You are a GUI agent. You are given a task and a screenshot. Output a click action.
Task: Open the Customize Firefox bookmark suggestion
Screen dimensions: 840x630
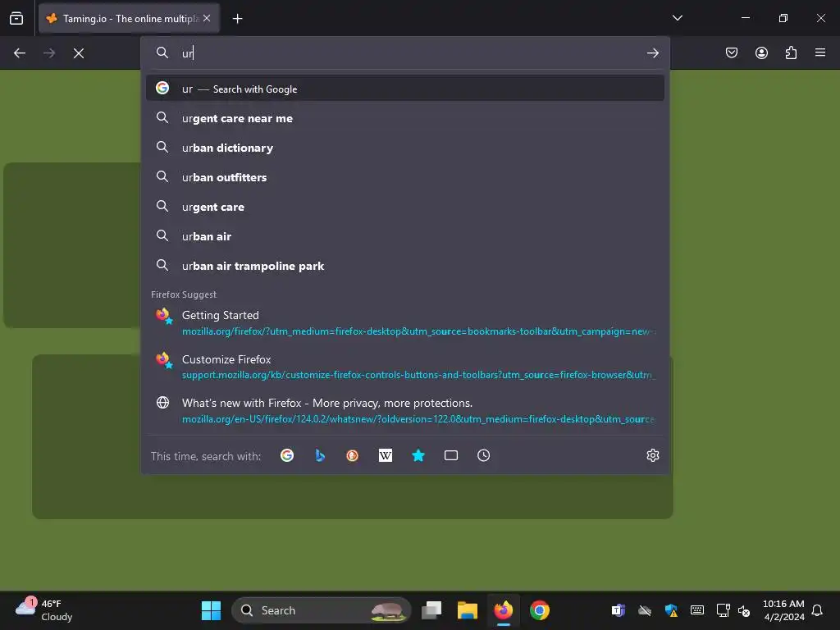click(405, 367)
